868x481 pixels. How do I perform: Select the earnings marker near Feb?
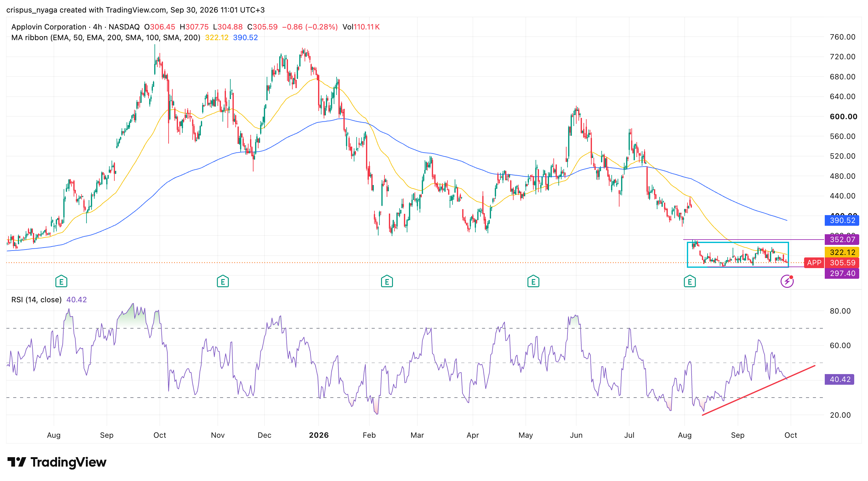point(387,281)
